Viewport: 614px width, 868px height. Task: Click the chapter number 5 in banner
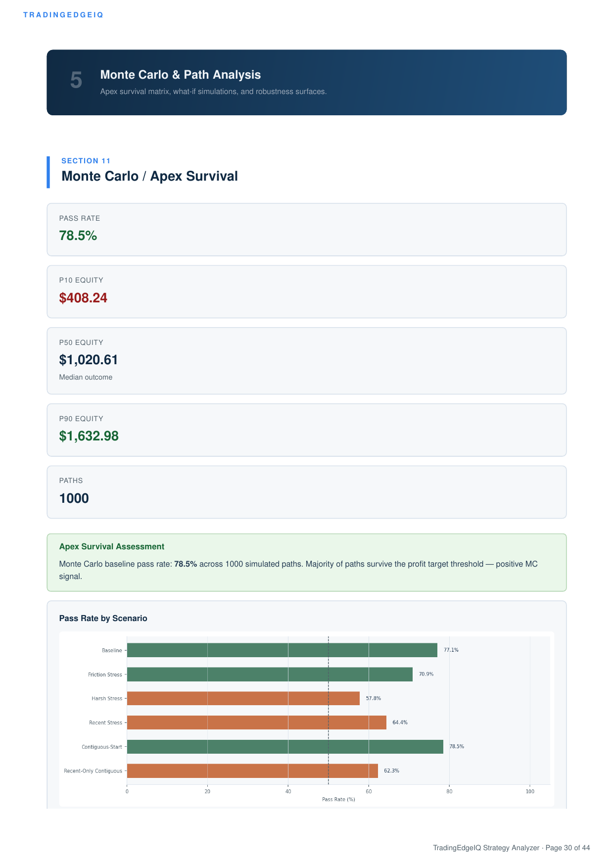[76, 80]
